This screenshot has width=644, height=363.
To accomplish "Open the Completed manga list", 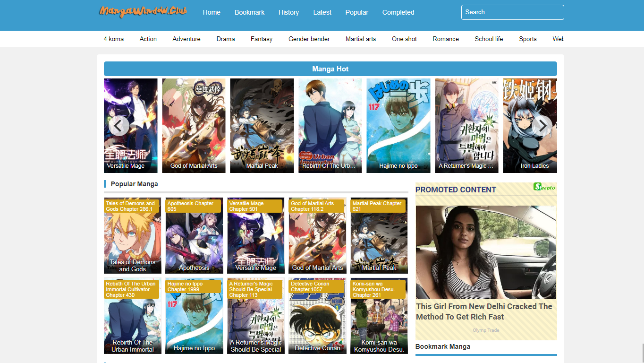I will pyautogui.click(x=398, y=12).
